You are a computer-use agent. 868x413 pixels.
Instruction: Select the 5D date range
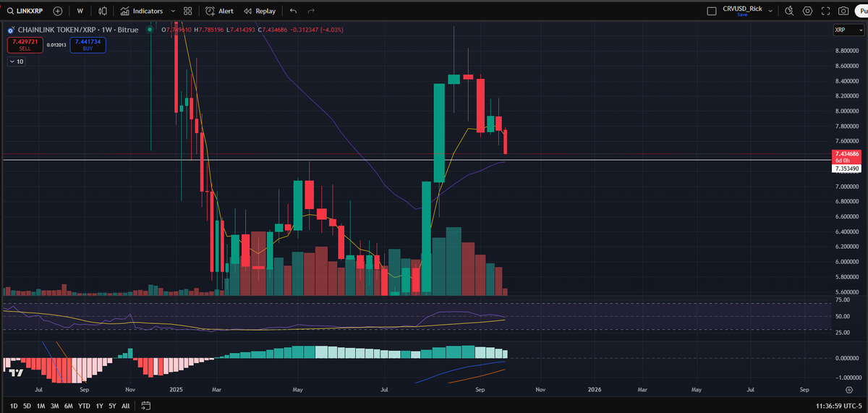point(27,406)
